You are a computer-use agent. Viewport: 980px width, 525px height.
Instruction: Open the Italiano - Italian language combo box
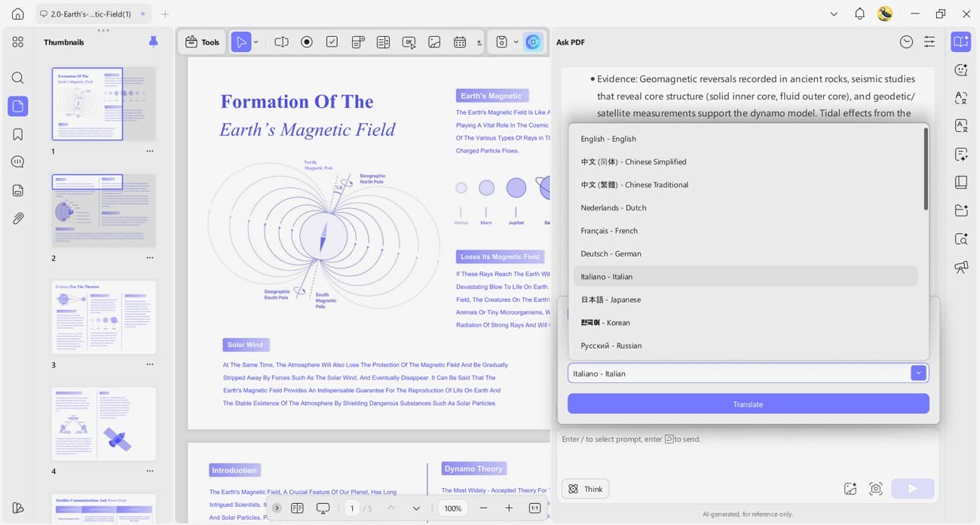click(748, 373)
